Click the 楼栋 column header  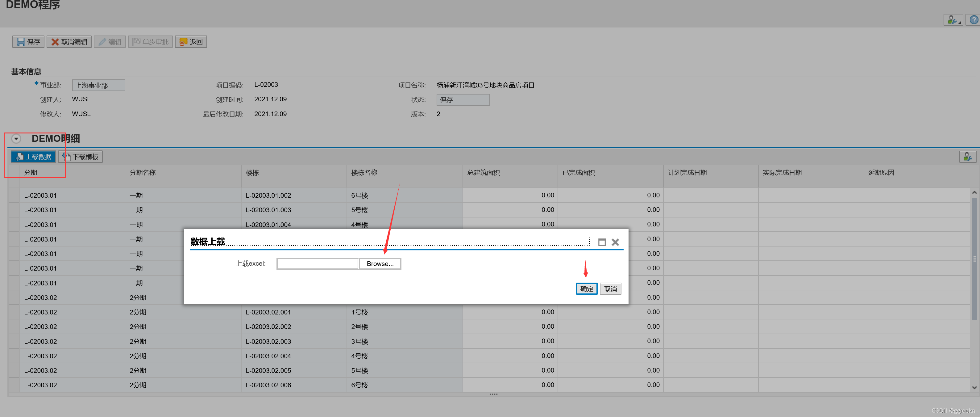coord(294,176)
